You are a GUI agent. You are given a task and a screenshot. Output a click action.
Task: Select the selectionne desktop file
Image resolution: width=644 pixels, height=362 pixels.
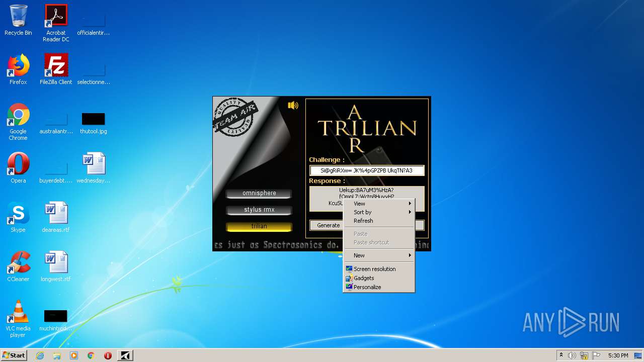click(x=94, y=74)
